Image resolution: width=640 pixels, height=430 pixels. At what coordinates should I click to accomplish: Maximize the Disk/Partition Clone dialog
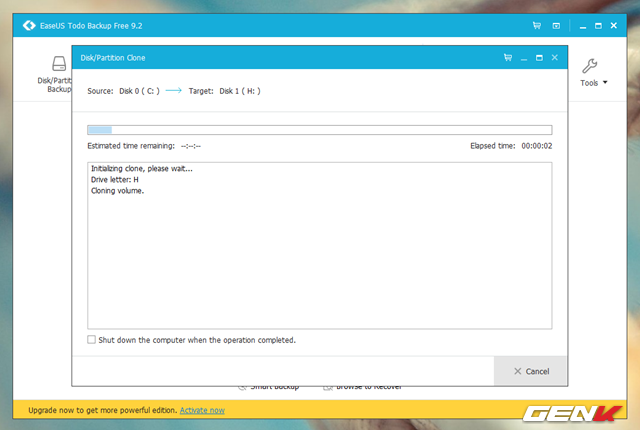tap(539, 58)
